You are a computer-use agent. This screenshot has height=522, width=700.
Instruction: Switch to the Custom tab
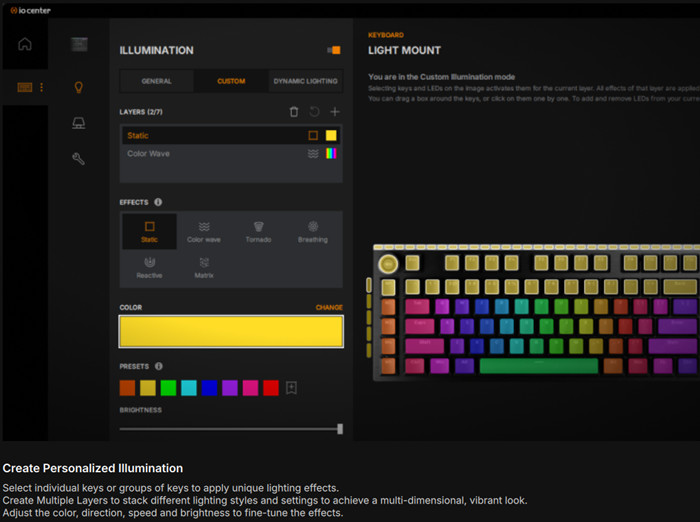[x=231, y=81]
